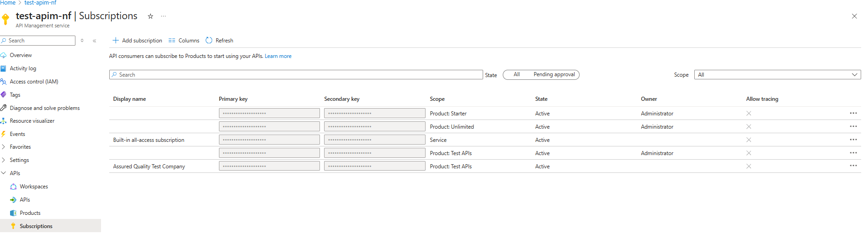Open Tags in sidebar
This screenshot has height=234, width=868.
point(15,95)
